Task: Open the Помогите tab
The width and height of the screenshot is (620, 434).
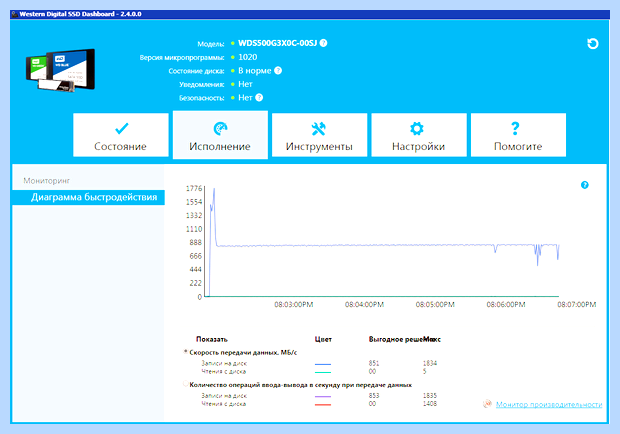Action: click(x=518, y=135)
